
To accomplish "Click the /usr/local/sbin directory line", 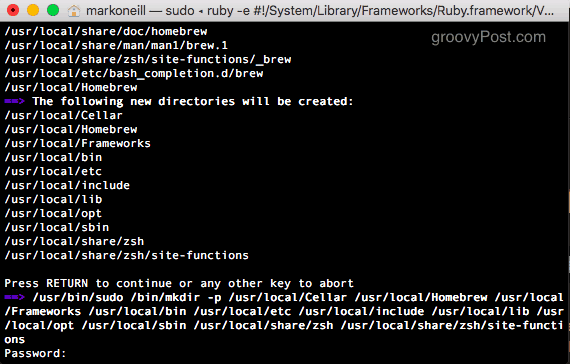I will pos(57,227).
